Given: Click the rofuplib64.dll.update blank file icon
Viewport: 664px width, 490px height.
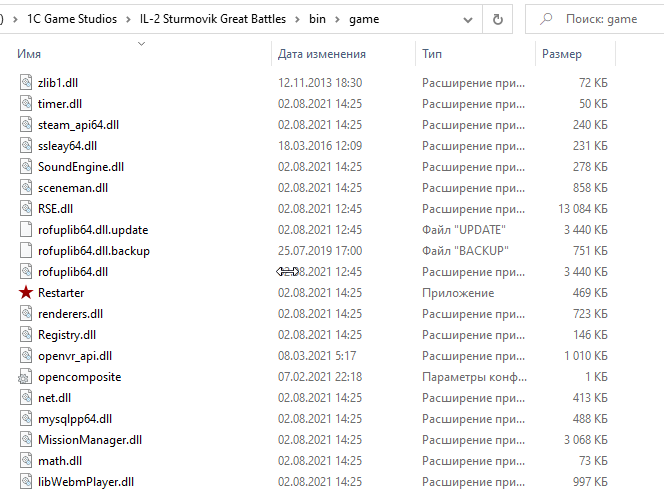Looking at the screenshot, I should [x=26, y=230].
